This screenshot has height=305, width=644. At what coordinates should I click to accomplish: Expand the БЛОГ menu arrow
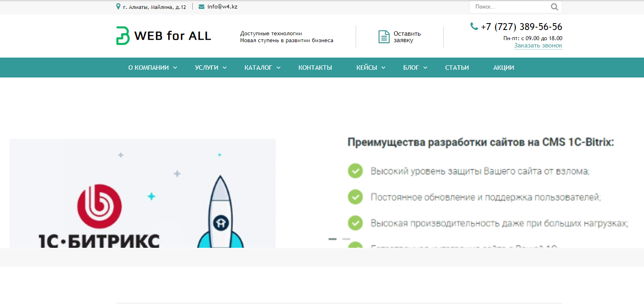425,68
